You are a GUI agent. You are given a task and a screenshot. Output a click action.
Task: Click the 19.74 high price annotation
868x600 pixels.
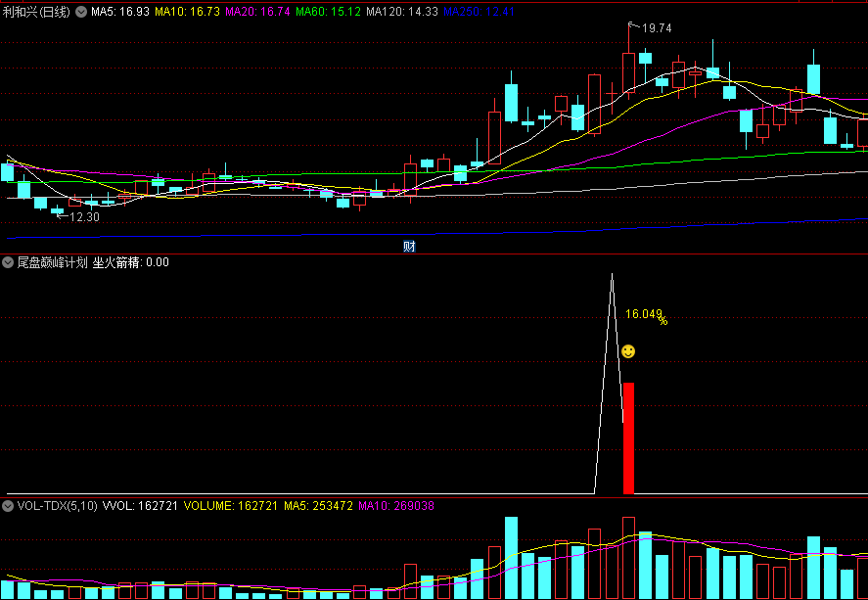(x=657, y=28)
